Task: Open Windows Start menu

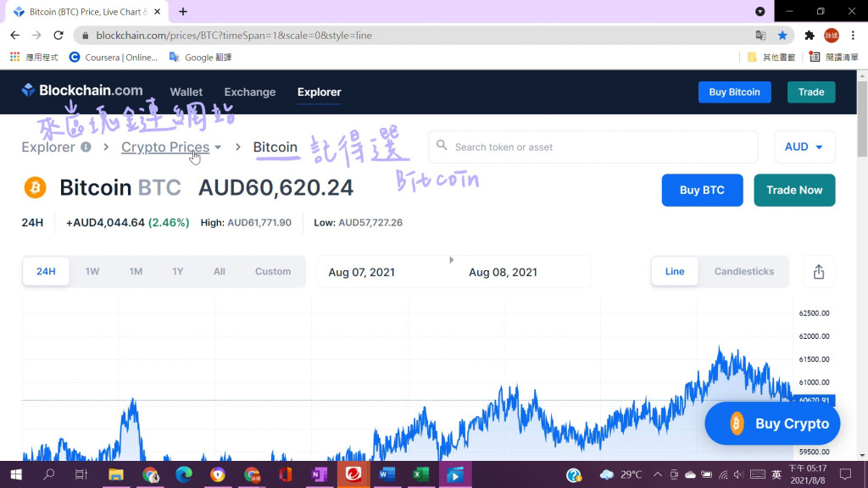Action: [16, 474]
